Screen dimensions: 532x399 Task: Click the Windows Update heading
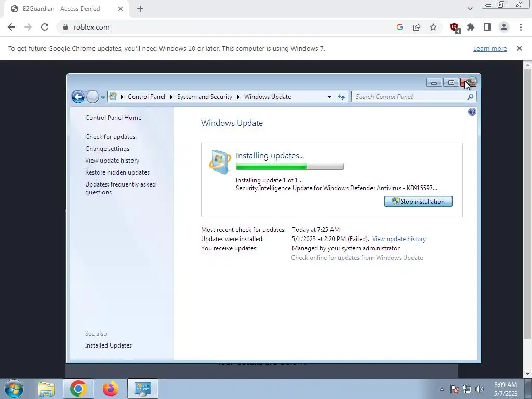click(x=232, y=123)
